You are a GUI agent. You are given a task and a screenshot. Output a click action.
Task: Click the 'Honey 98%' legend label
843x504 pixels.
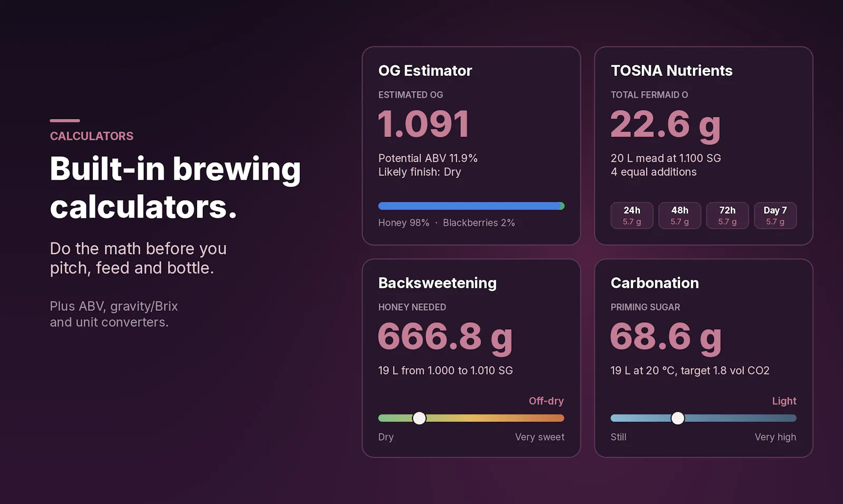click(x=404, y=223)
